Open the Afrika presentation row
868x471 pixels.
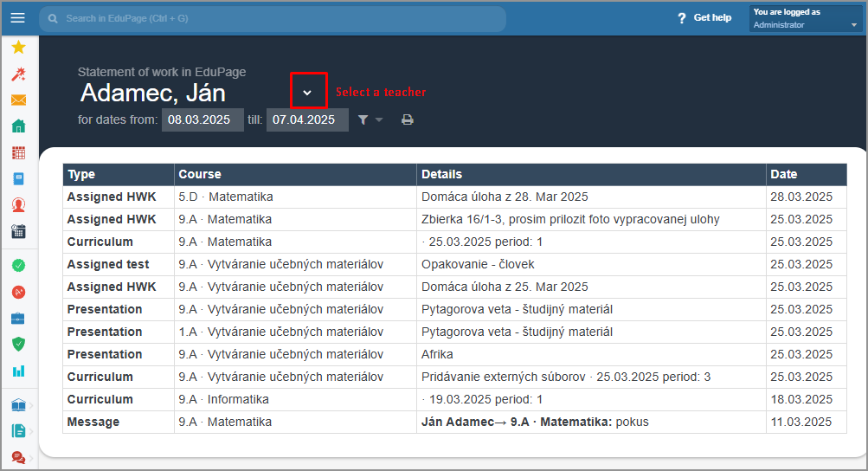(x=454, y=354)
